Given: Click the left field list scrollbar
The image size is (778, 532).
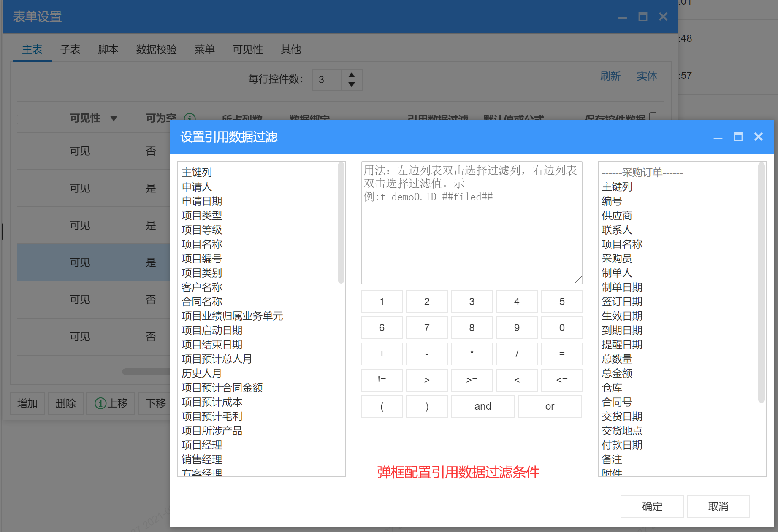Looking at the screenshot, I should pyautogui.click(x=341, y=223).
